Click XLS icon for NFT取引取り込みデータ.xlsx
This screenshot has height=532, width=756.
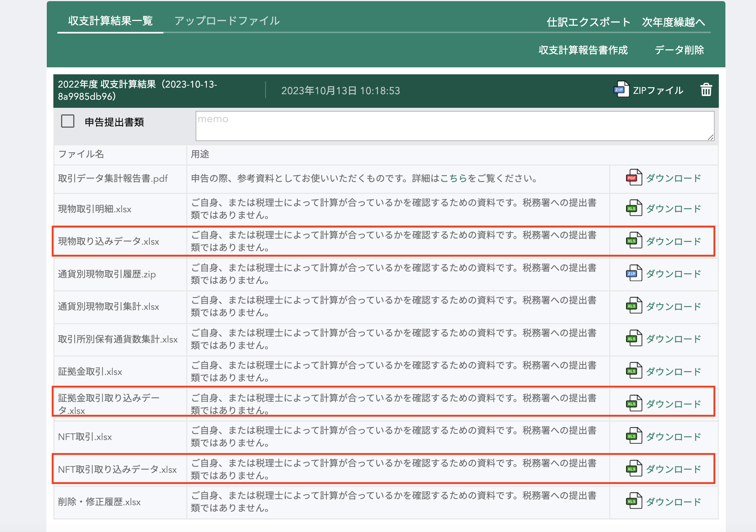[634, 469]
